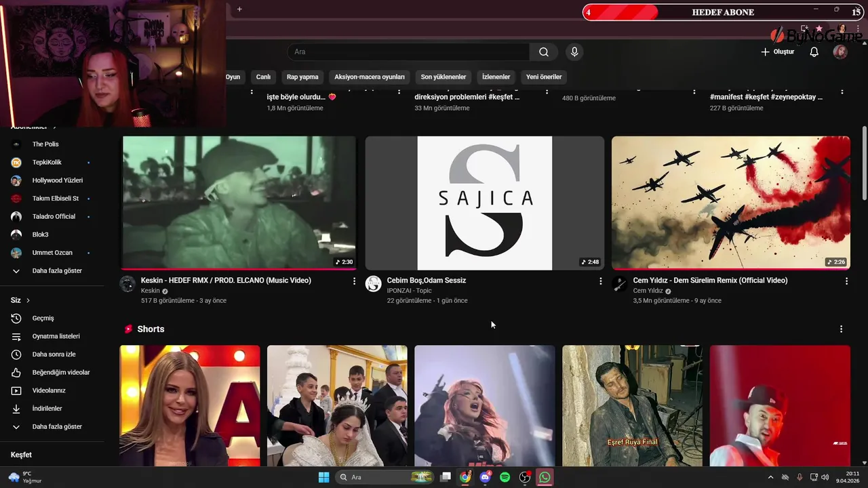Open Videolarınız icon
Screen dimensions: 868x488
[x=16, y=391]
